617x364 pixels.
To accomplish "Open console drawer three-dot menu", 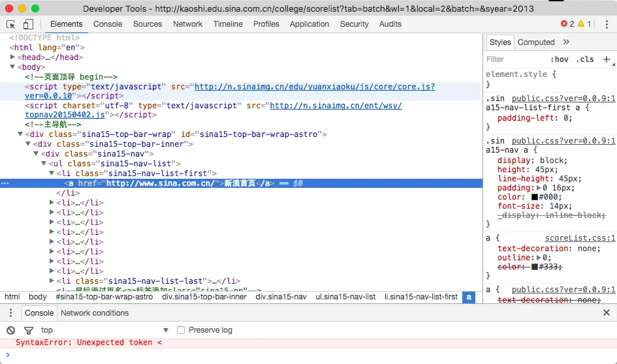I will point(10,313).
